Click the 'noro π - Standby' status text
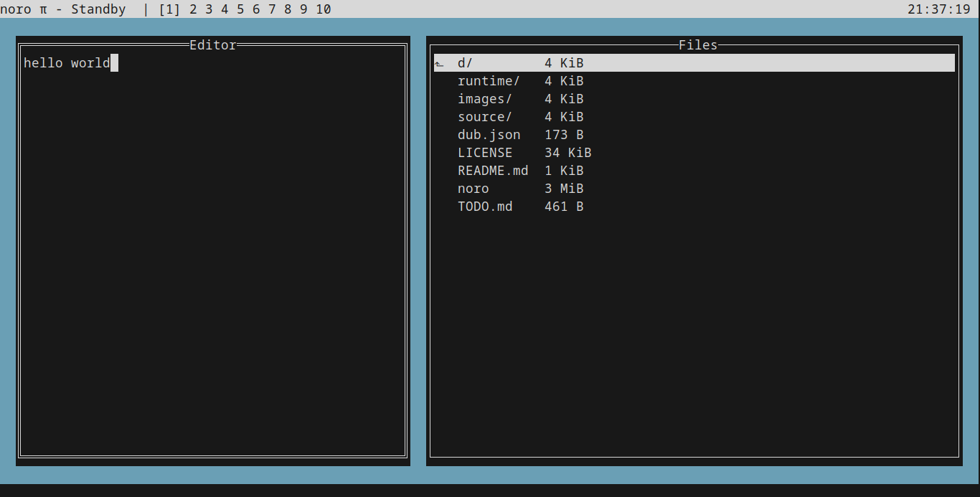 [x=63, y=9]
